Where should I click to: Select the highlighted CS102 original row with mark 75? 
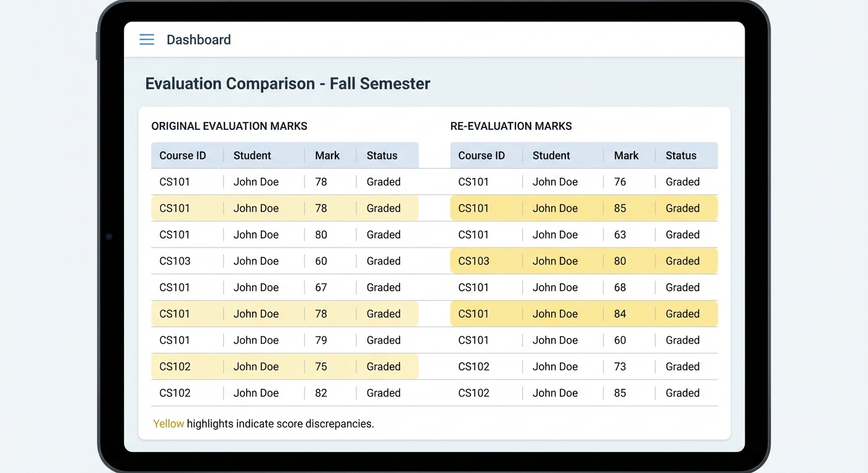click(x=285, y=366)
